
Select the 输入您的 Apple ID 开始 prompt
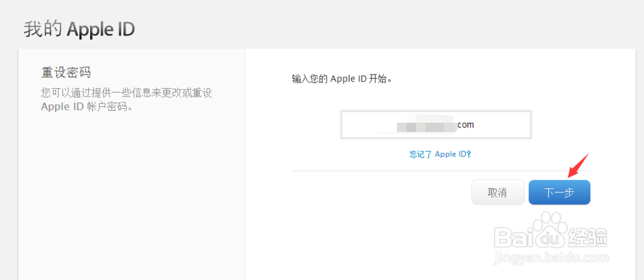point(342,79)
